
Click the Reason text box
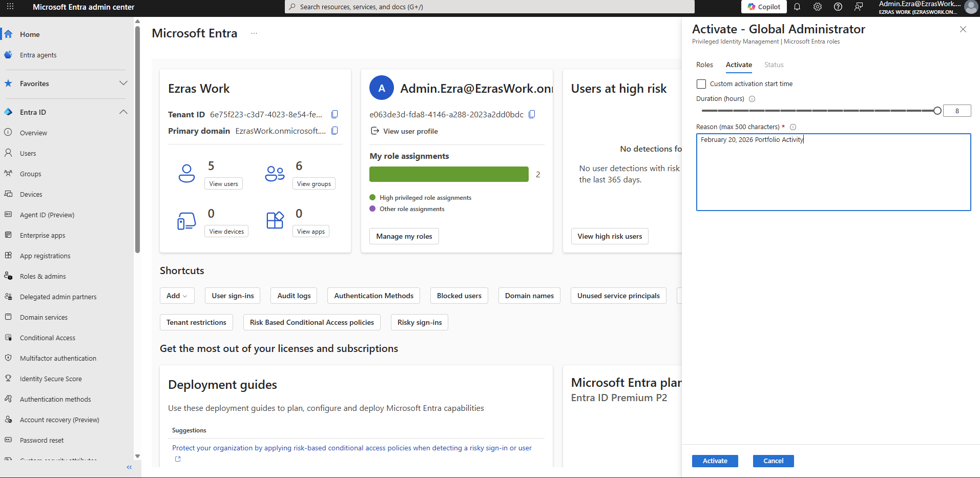pyautogui.click(x=833, y=172)
